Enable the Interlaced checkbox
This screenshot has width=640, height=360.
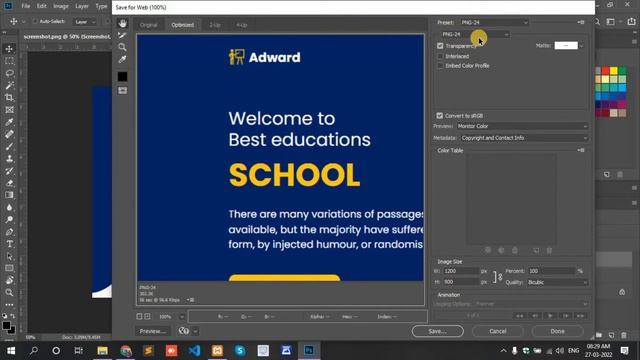click(x=440, y=56)
